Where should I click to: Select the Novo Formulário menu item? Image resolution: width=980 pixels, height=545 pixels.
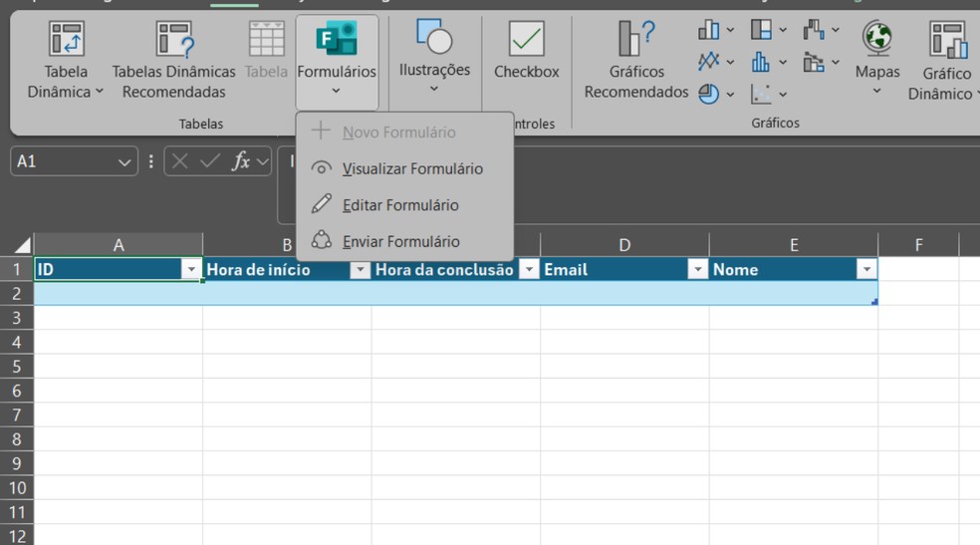405,132
